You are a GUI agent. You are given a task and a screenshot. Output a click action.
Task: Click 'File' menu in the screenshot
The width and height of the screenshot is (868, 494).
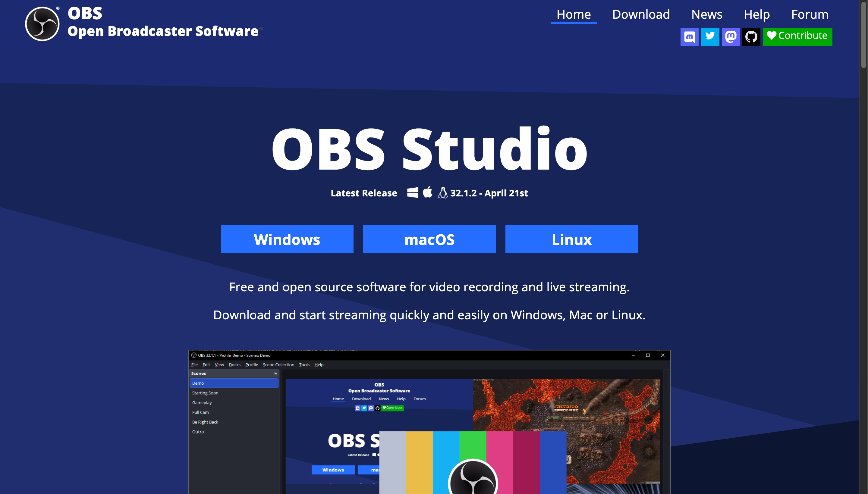tap(194, 365)
